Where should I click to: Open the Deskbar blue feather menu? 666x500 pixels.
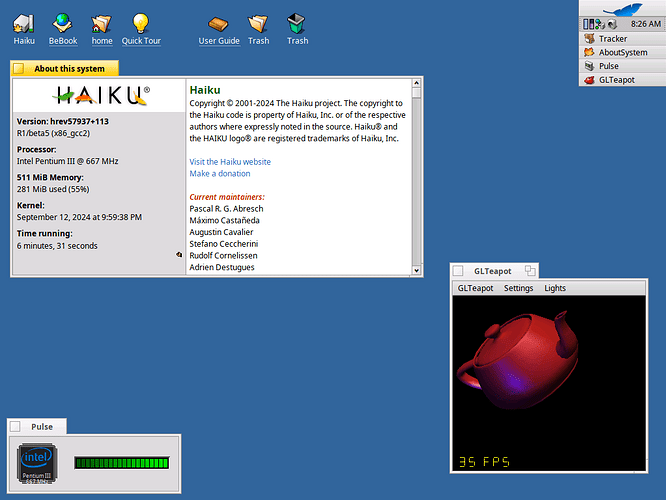pyautogui.click(x=623, y=8)
